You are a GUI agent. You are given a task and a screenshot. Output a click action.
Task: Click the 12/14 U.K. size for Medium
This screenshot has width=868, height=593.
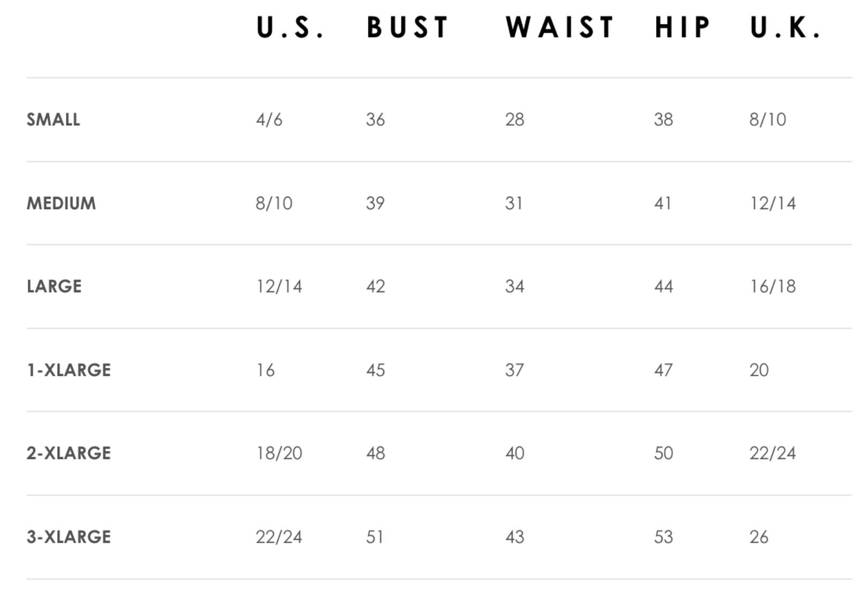[773, 203]
